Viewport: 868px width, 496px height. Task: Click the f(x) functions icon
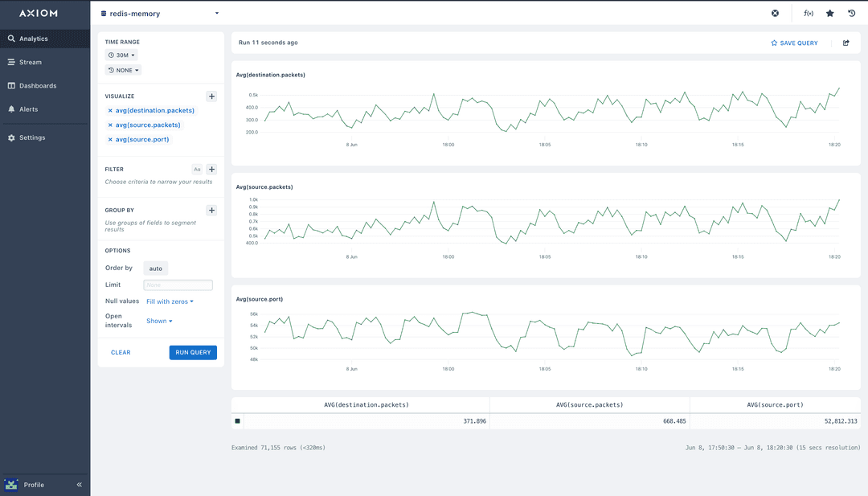coord(808,13)
